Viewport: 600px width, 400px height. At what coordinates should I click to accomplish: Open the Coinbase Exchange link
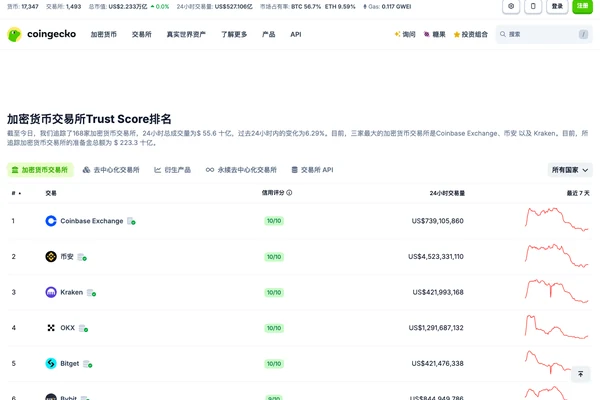tap(92, 221)
